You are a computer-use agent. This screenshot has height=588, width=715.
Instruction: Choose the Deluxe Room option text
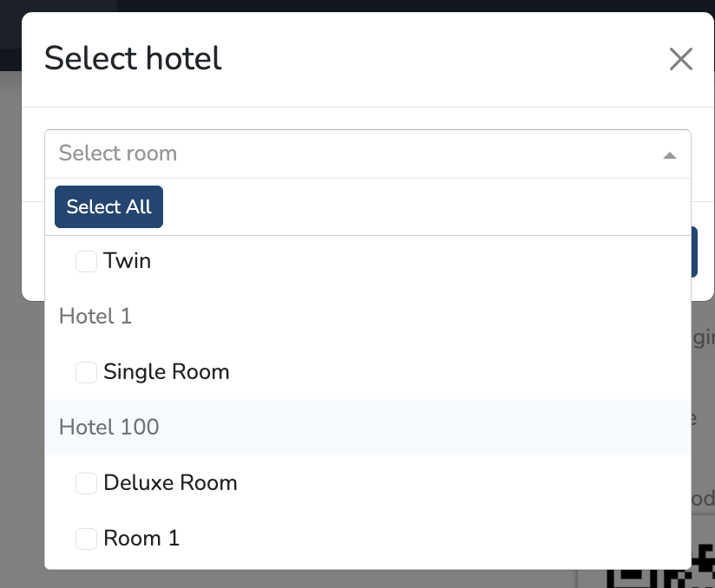tap(170, 483)
